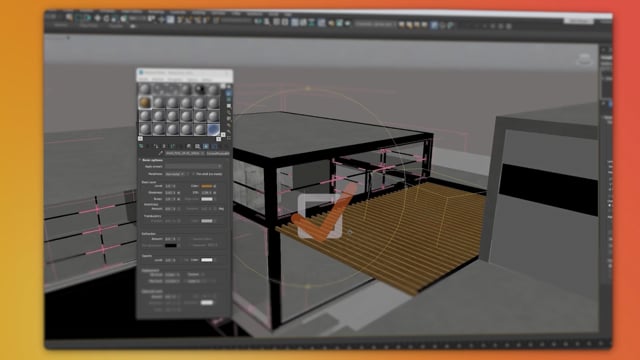Click the Opacity Level value field
The width and height of the screenshot is (640, 360).
pos(169,260)
